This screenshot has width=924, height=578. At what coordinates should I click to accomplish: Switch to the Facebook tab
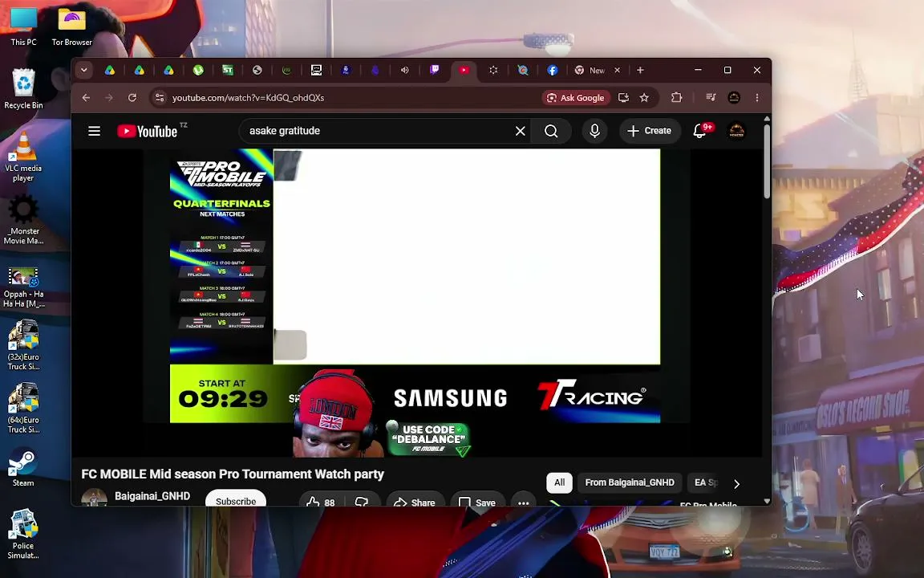tap(552, 70)
